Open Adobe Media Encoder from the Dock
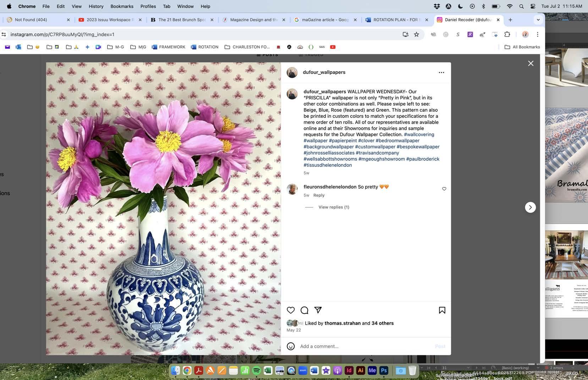This screenshot has width=588, height=380. pos(372,370)
